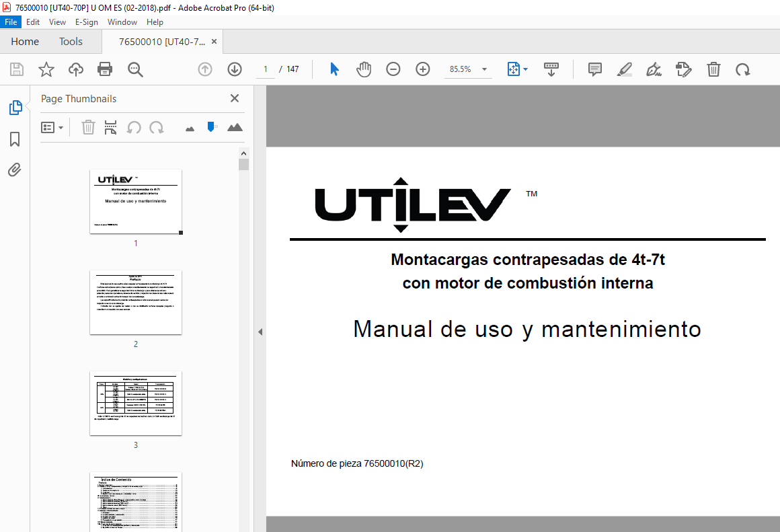Screen dimensions: 780x532
Task: Open the Attachments paperclip panel
Action: click(x=14, y=169)
